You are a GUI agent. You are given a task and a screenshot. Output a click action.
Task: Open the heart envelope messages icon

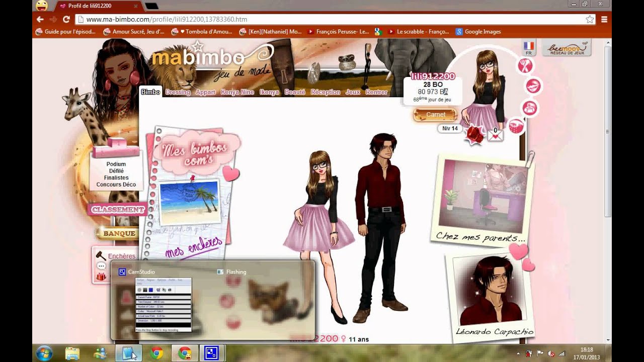click(495, 134)
